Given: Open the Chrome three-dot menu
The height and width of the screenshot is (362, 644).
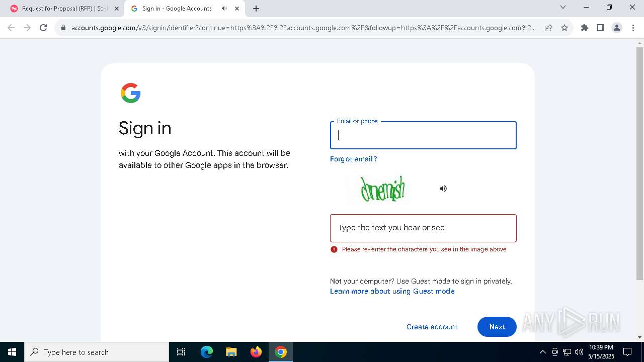Looking at the screenshot, I should click(x=633, y=28).
